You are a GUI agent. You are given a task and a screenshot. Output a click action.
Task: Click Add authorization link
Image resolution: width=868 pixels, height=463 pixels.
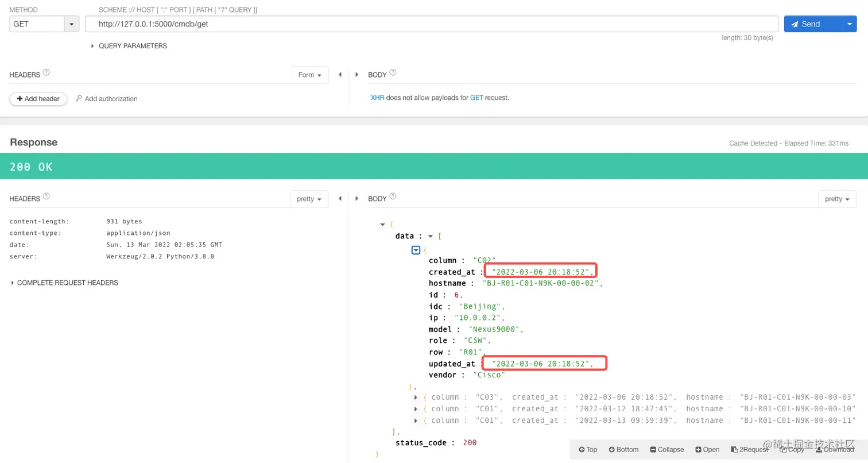click(x=107, y=99)
